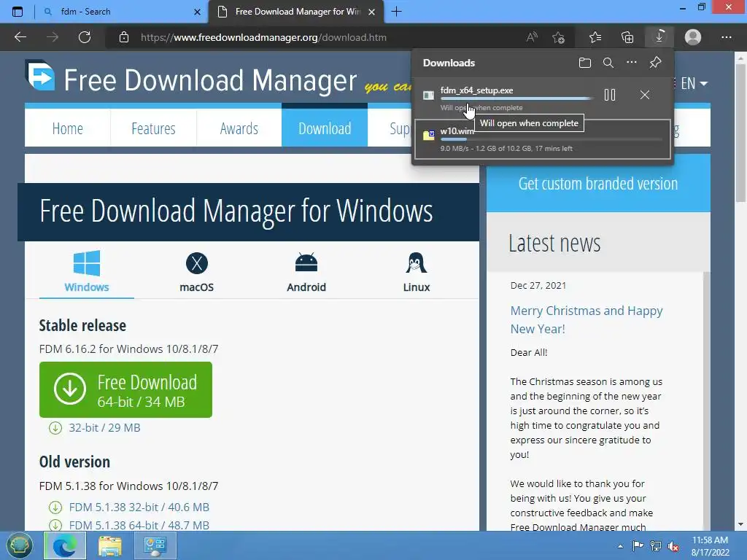The height and width of the screenshot is (560, 747).
Task: Cancel the fdm_x64_setup.exe download
Action: click(645, 96)
